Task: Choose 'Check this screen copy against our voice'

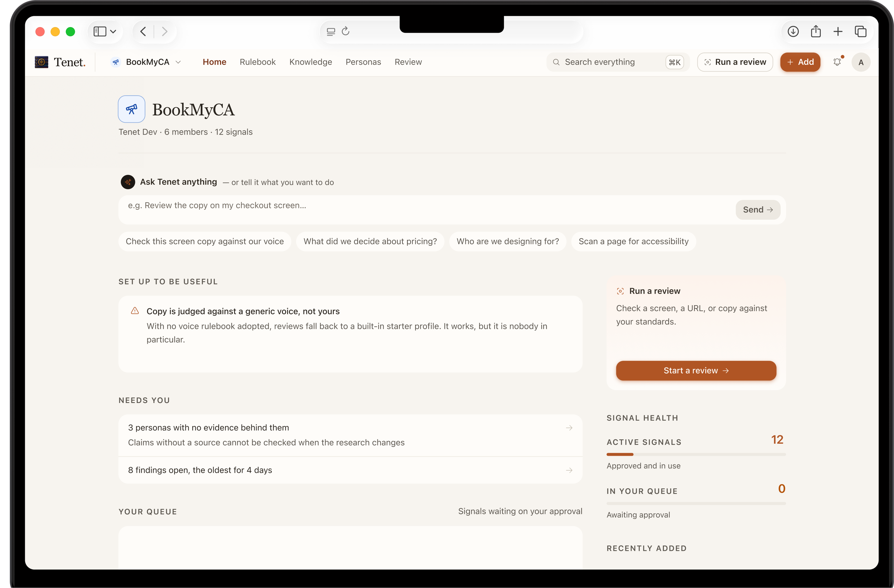Action: 205,241
